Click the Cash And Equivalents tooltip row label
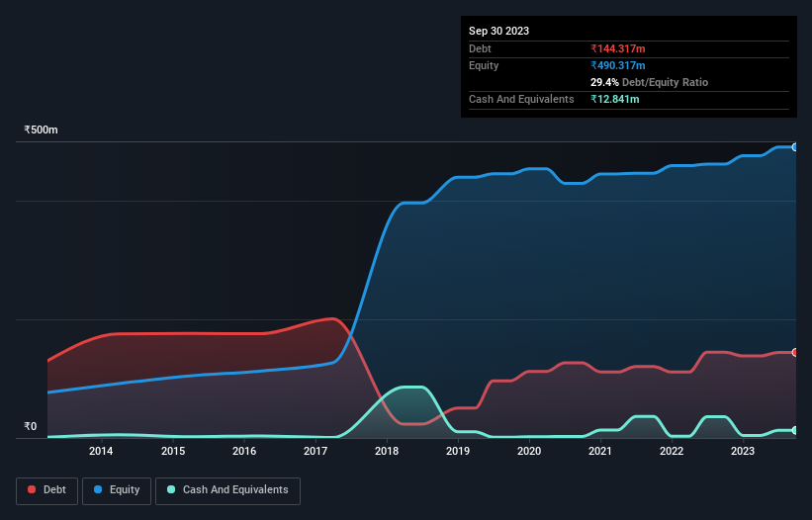 point(521,99)
